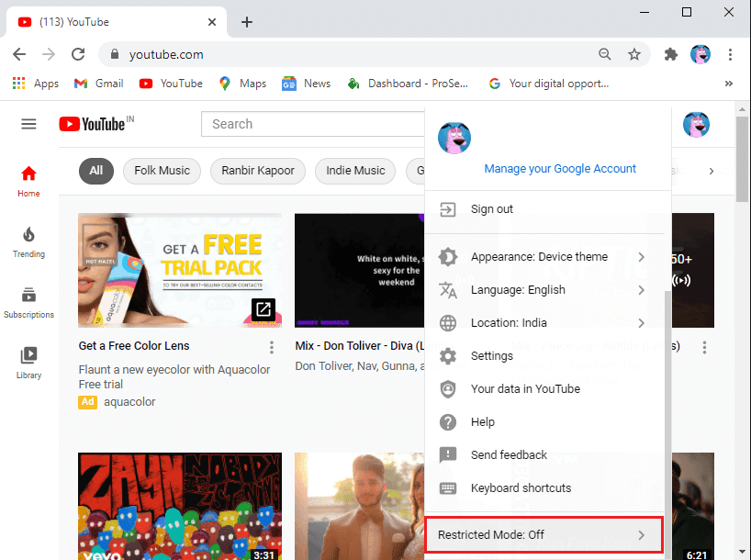Go back to the previous page

(x=19, y=54)
